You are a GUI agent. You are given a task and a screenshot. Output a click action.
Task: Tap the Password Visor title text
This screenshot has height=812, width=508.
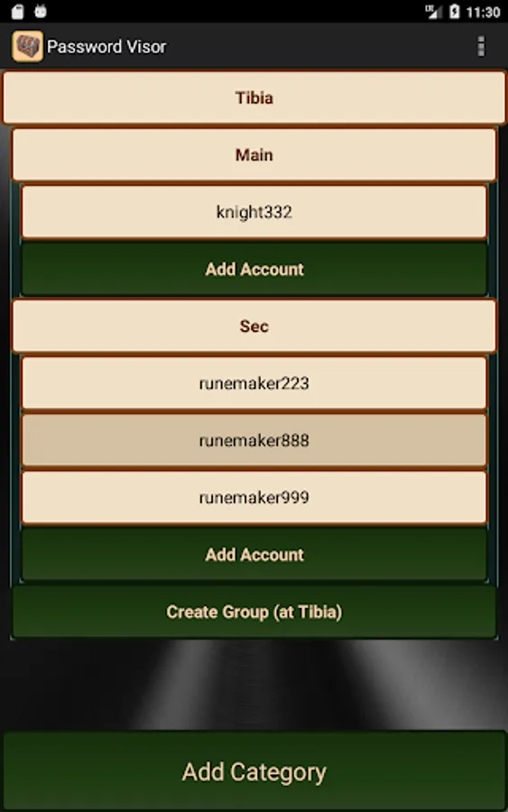tap(106, 47)
